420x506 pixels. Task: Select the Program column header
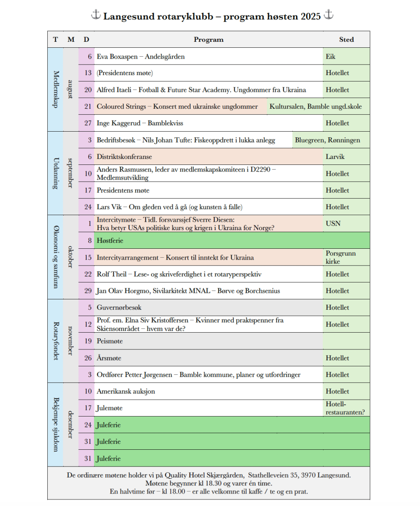208,39
